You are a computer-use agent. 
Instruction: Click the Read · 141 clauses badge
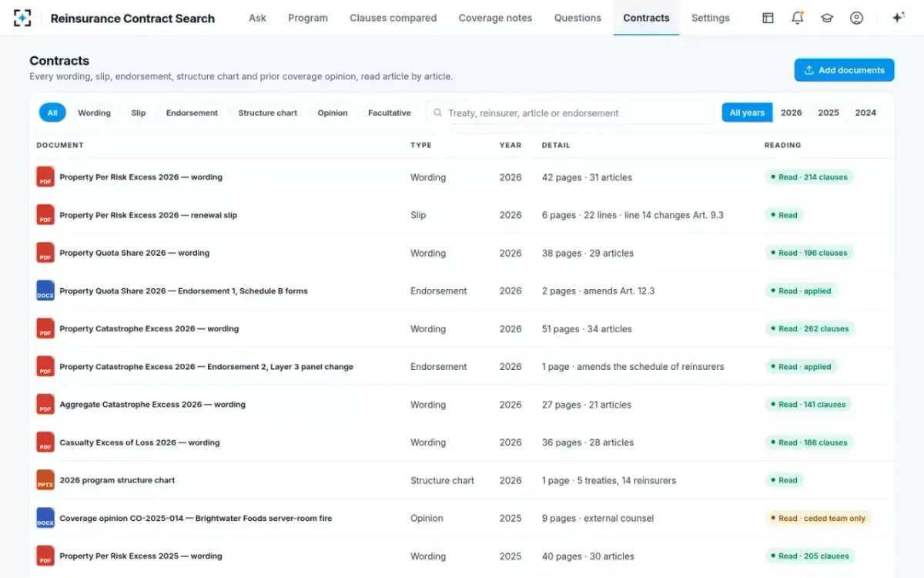tap(808, 405)
